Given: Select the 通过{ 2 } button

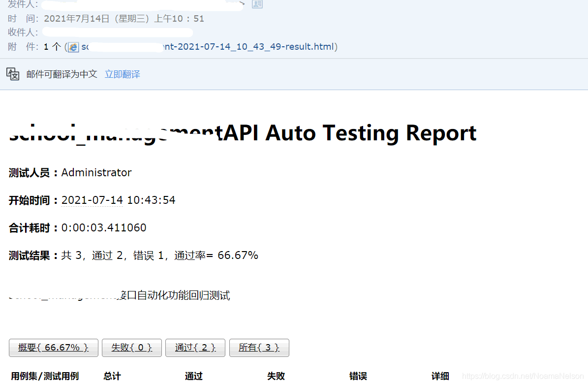Looking at the screenshot, I should 195,348.
